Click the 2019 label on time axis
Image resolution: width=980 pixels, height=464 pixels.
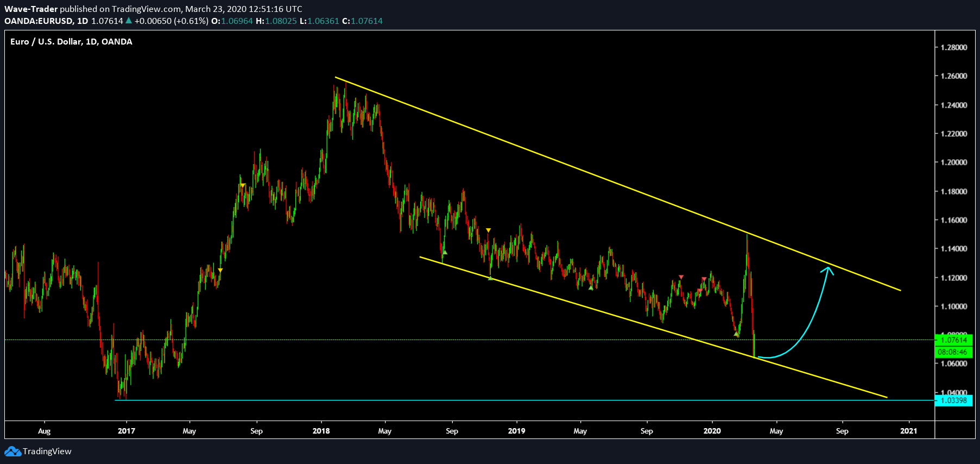pyautogui.click(x=517, y=431)
